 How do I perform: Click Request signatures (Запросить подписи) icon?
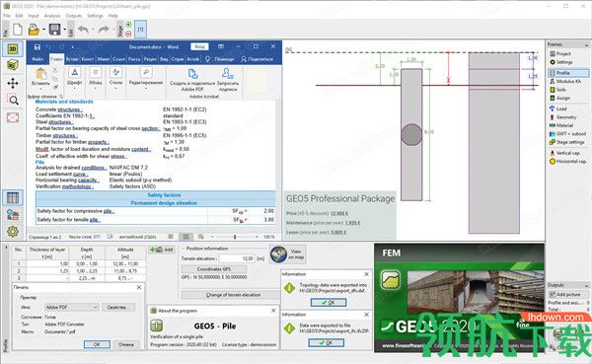pyautogui.click(x=228, y=73)
